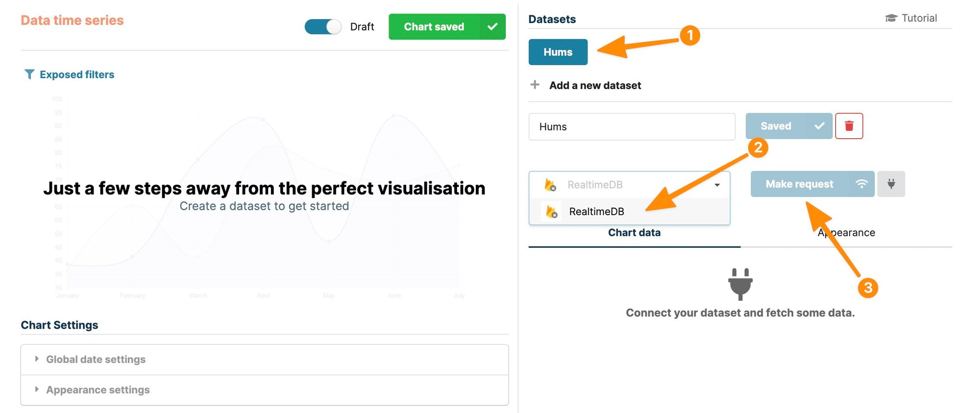Expand Global date settings section
This screenshot has height=413, width=980.
[x=96, y=360]
